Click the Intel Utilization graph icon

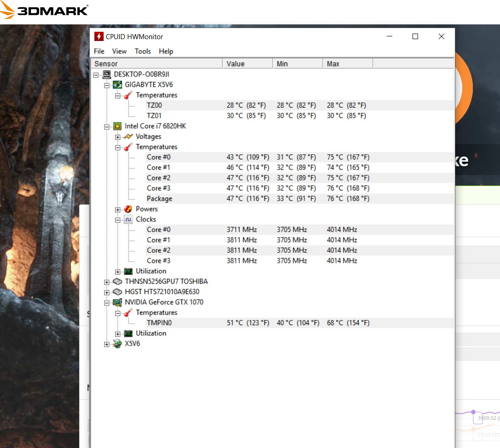128,271
